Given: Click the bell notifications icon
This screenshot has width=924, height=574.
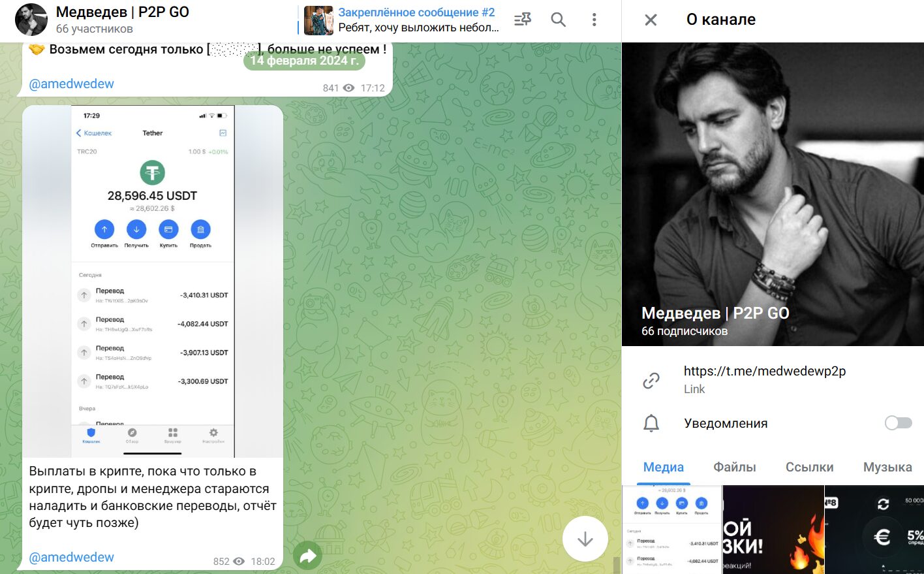Looking at the screenshot, I should (651, 423).
